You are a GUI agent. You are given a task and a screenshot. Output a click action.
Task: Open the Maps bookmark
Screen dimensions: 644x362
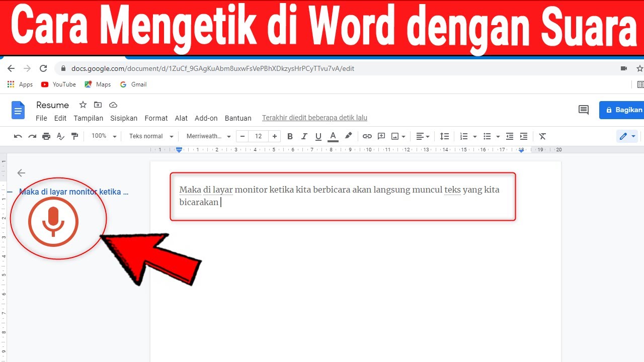[x=98, y=84]
